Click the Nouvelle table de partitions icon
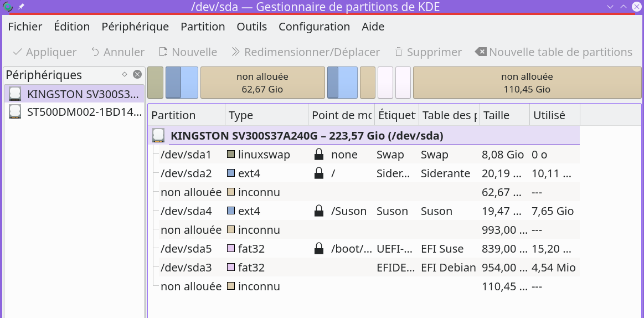 (x=481, y=52)
